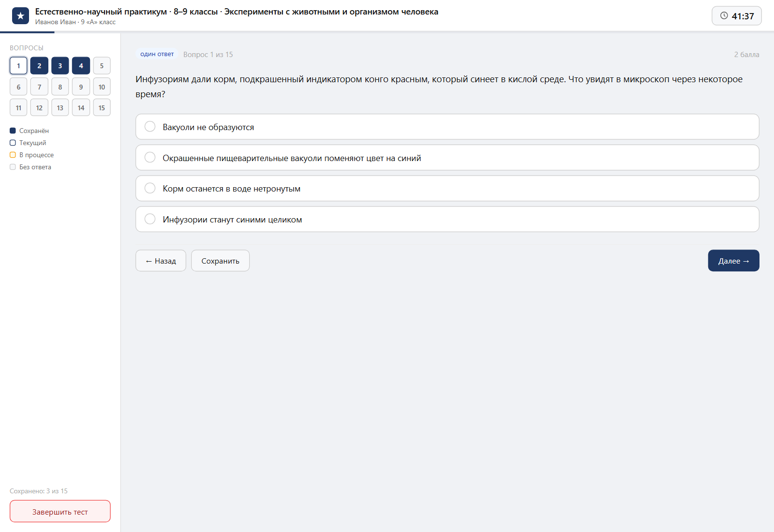
Task: Open saved question 4
Action: tap(81, 66)
